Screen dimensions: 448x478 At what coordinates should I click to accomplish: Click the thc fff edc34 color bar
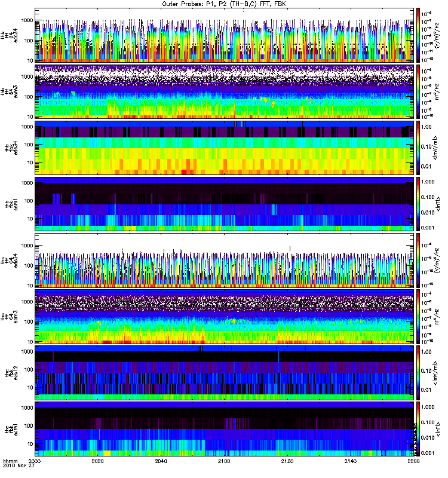(x=418, y=261)
